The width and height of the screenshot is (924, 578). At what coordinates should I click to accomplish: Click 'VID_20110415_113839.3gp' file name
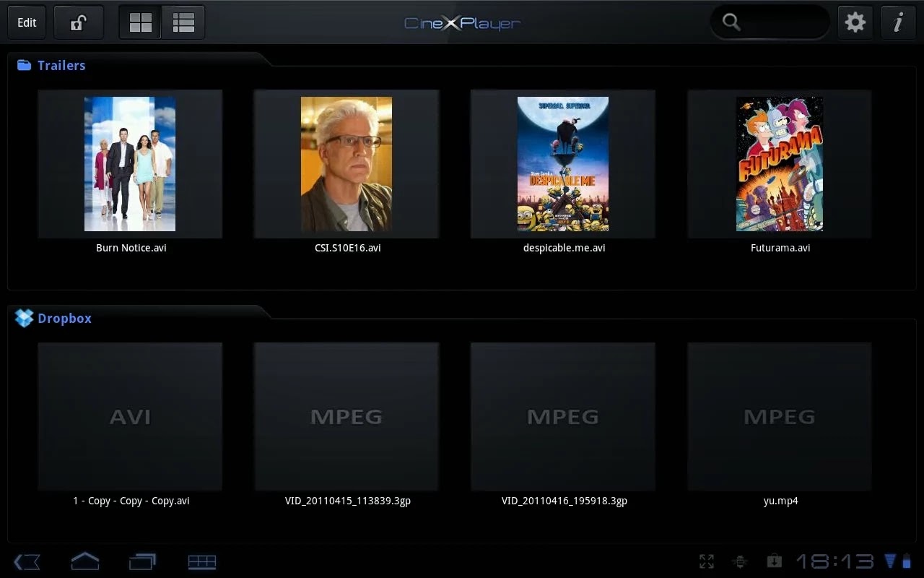[348, 501]
